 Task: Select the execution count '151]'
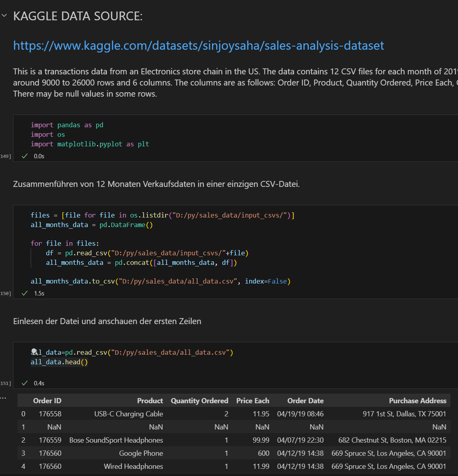point(6,383)
